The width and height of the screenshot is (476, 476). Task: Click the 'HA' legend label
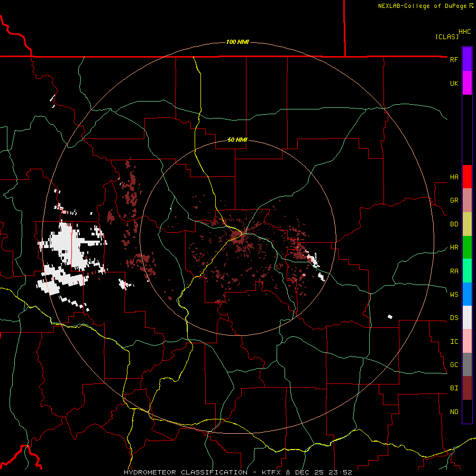454,177
